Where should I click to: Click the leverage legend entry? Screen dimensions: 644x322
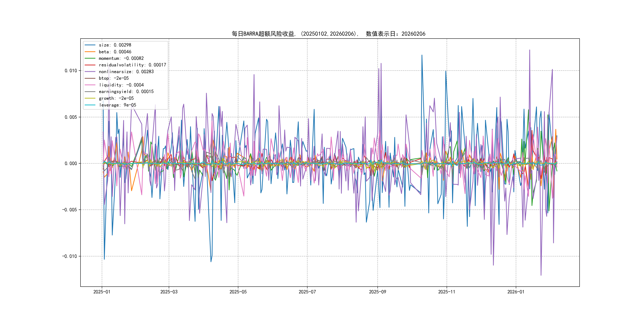pos(117,105)
